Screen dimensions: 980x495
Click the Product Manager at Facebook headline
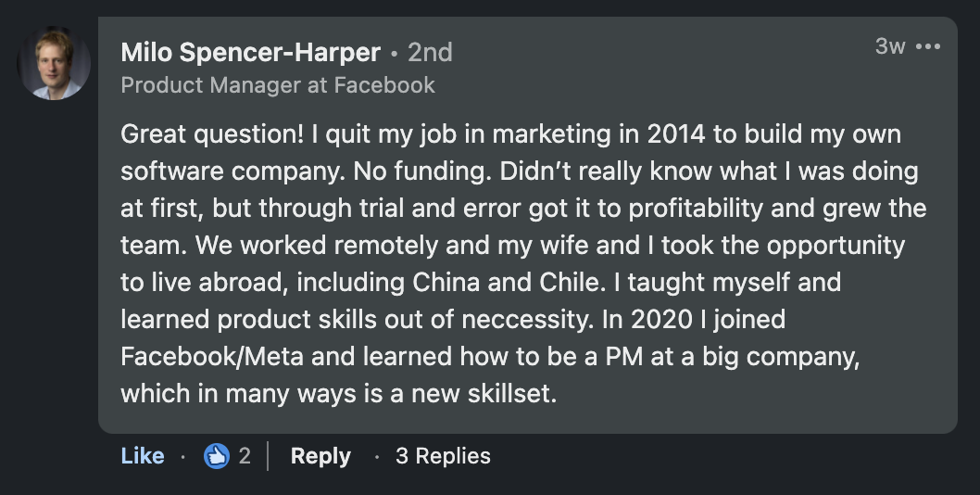pos(278,85)
